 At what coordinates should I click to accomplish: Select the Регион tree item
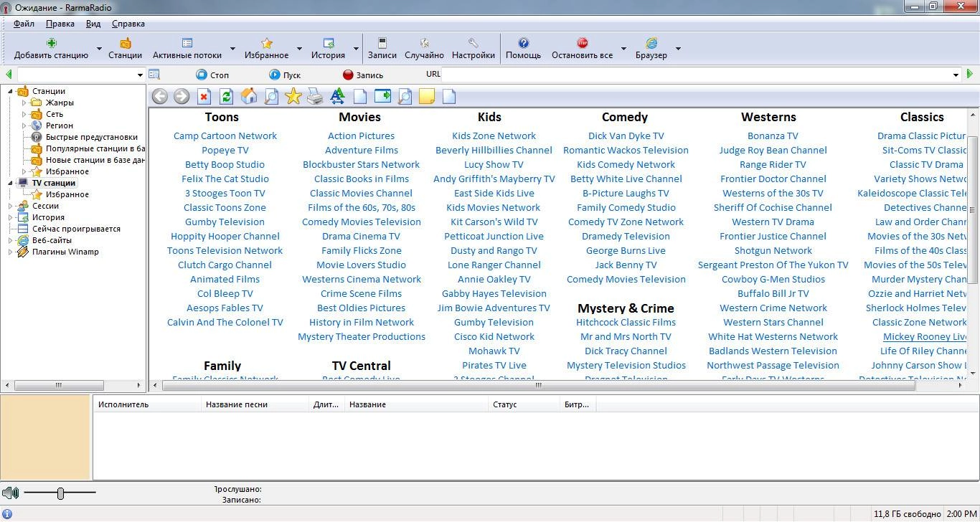pyautogui.click(x=60, y=125)
